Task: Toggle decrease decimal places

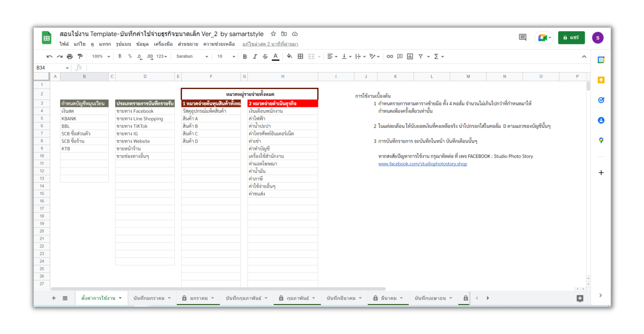Action: 139,56
